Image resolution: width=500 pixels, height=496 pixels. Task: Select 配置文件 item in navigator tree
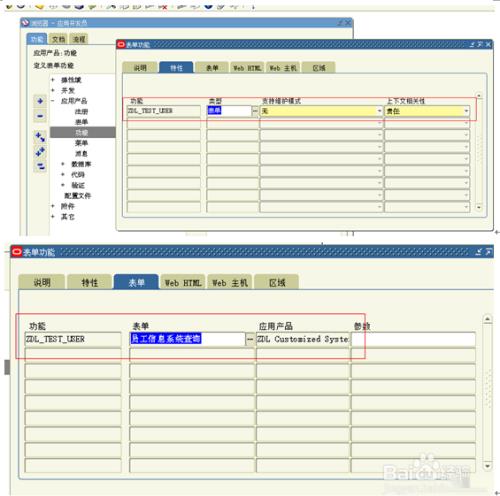pyautogui.click(x=78, y=195)
